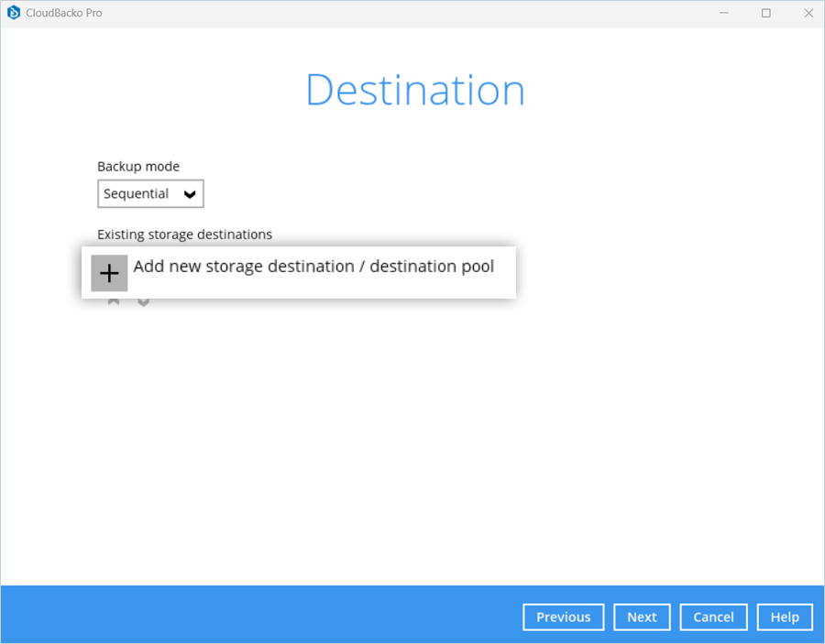Click the Destination page heading

414,91
